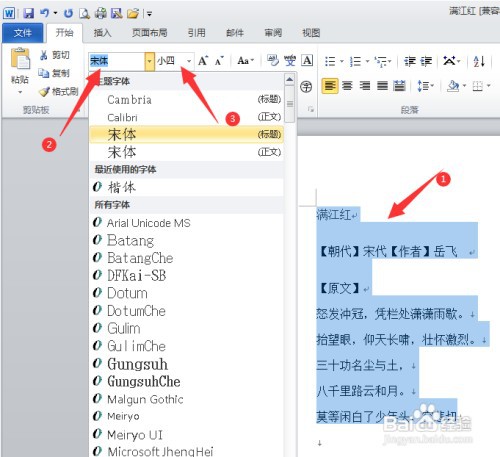
Task: Select the Gungsuh font
Action: pyautogui.click(x=187, y=364)
